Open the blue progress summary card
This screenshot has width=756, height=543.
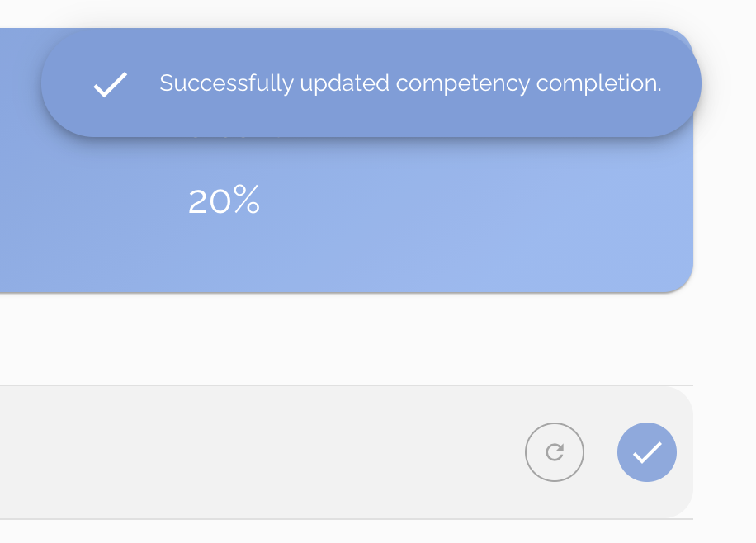point(347,206)
